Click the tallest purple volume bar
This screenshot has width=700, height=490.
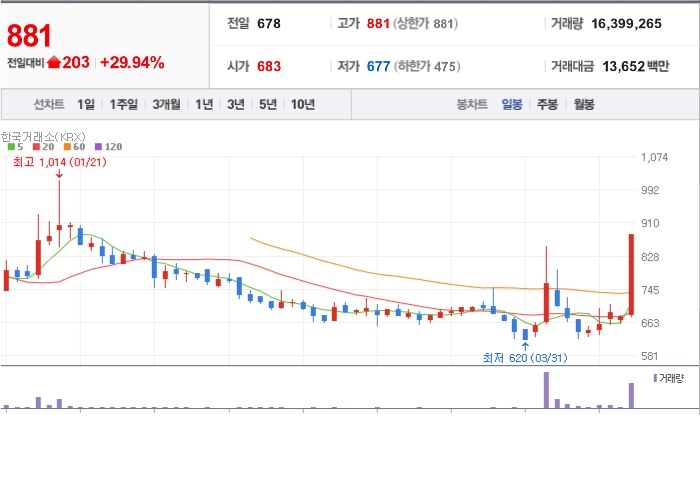coord(546,390)
